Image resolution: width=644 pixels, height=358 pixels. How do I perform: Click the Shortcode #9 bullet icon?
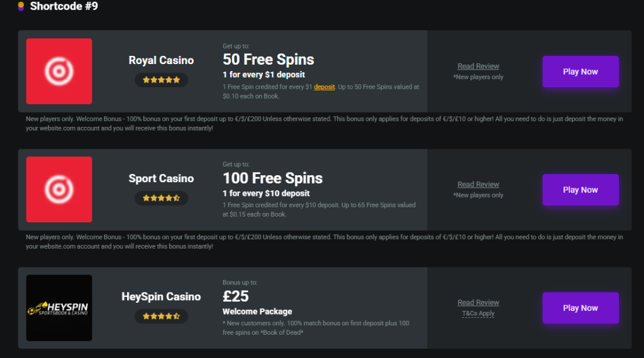[21, 6]
